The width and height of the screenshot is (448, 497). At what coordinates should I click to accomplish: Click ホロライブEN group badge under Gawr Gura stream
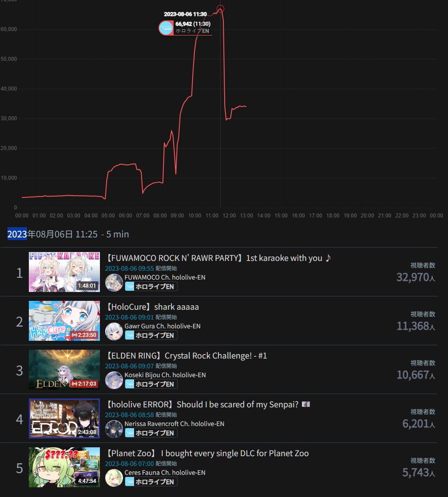pyautogui.click(x=151, y=335)
